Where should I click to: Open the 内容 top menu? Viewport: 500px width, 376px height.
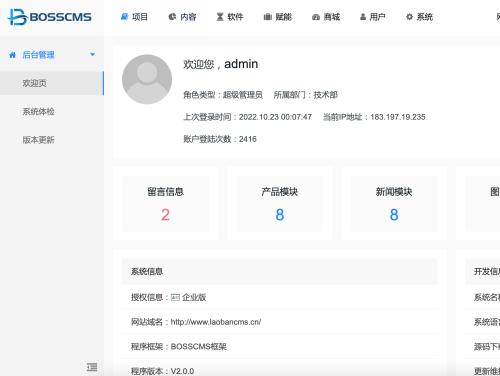[182, 17]
